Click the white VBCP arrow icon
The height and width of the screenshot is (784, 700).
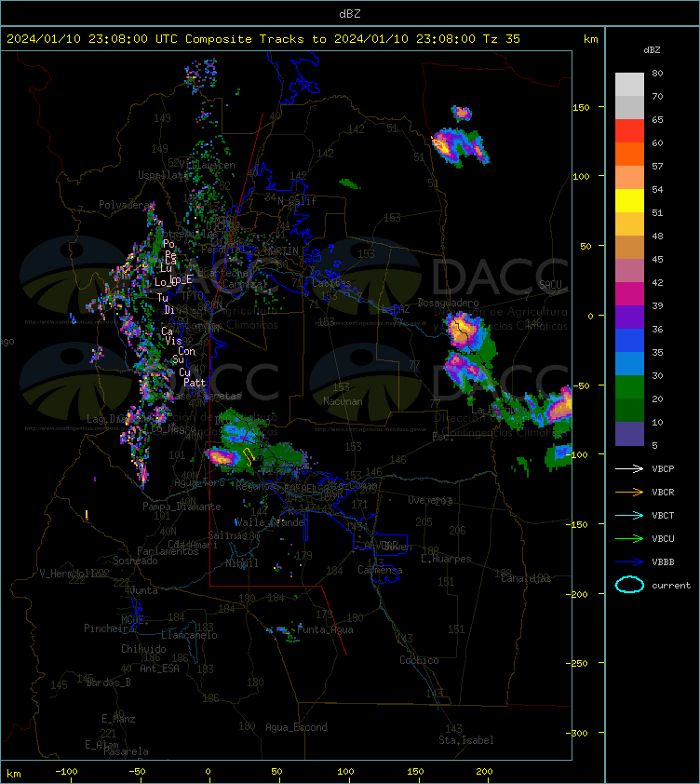coord(629,468)
